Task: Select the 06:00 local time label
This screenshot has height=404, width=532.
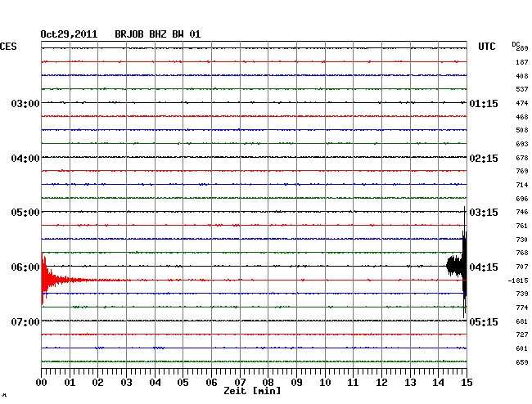Action: point(25,267)
